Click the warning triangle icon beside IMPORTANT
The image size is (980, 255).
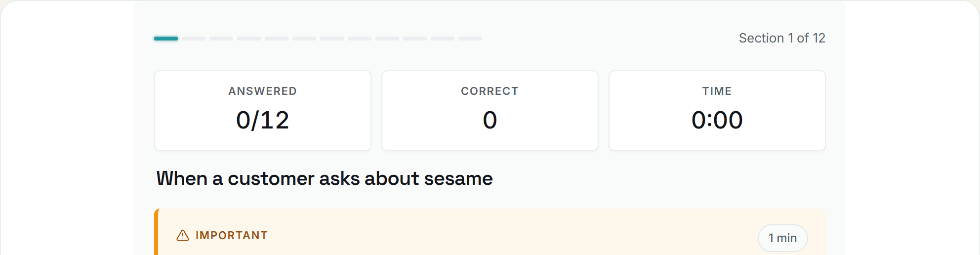pos(183,235)
